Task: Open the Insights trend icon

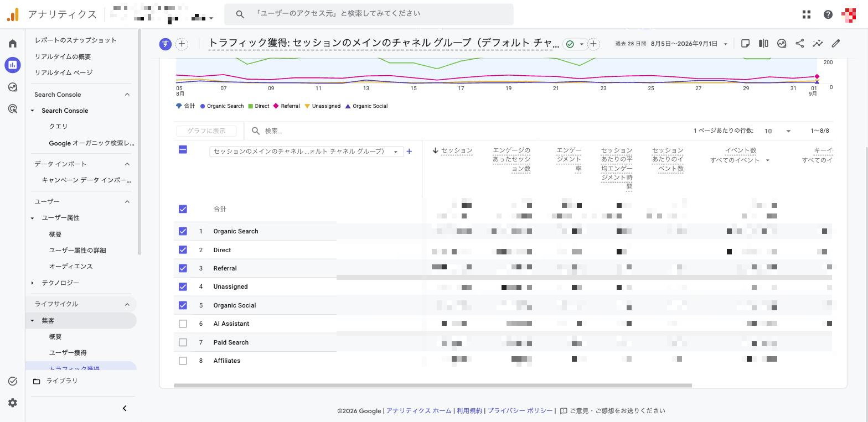Action: [818, 43]
